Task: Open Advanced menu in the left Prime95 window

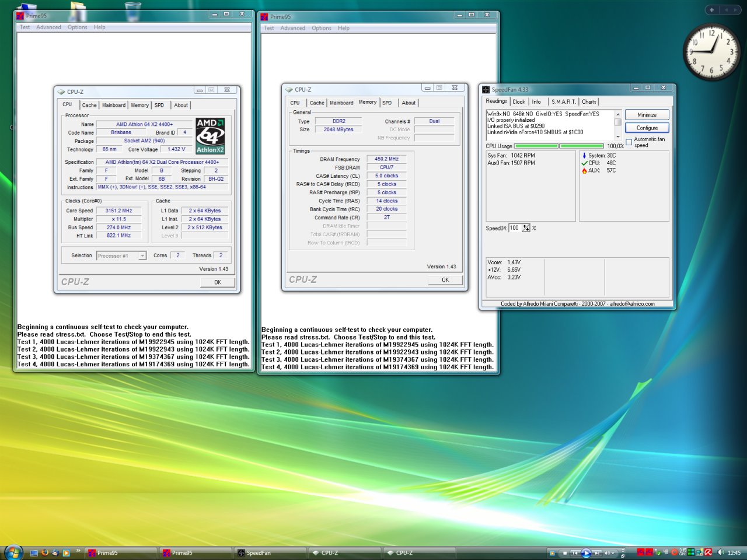Action: pos(48,27)
